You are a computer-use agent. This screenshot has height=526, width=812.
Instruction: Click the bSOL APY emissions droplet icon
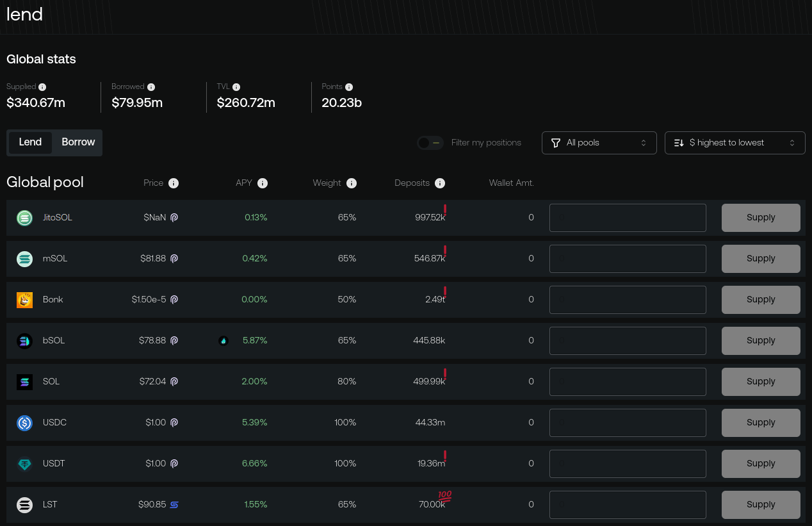(223, 341)
